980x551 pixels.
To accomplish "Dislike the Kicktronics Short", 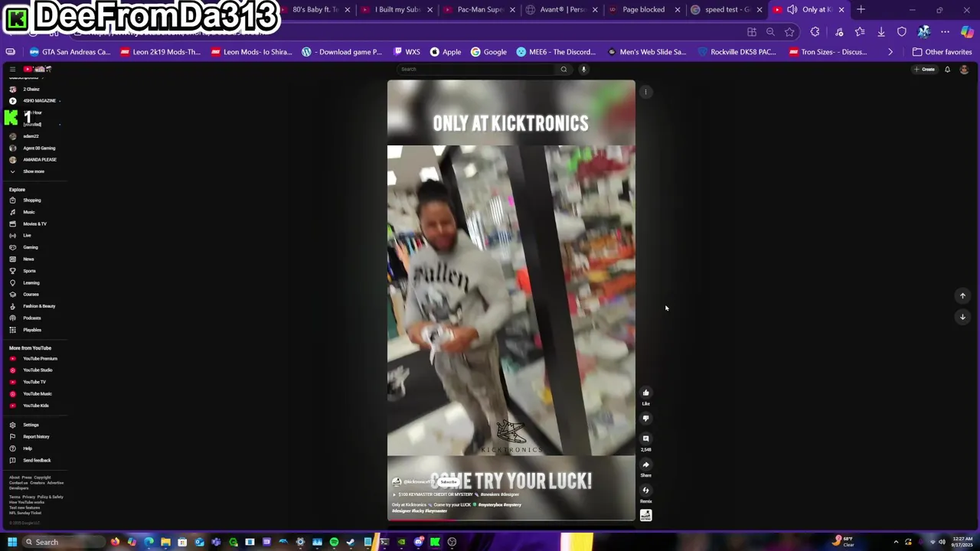I will click(x=645, y=419).
